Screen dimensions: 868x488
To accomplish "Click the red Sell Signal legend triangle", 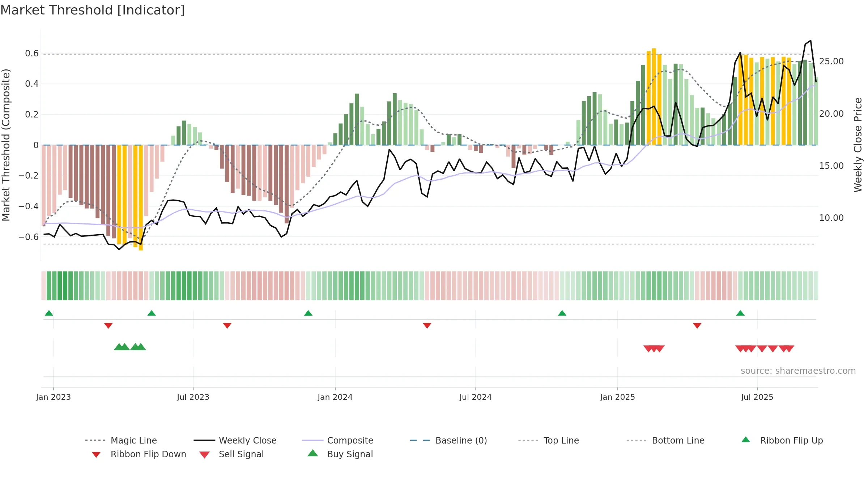I will 204,455.
